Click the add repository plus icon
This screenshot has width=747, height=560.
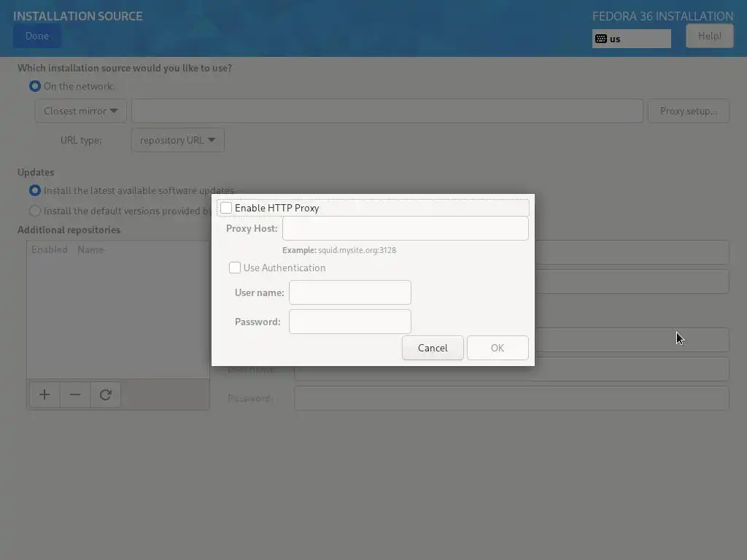click(44, 394)
